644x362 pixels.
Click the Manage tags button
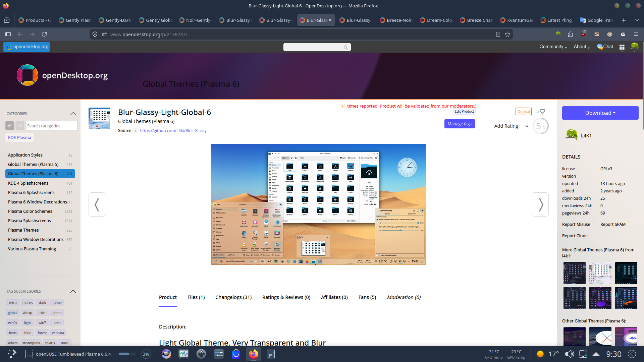[459, 124]
